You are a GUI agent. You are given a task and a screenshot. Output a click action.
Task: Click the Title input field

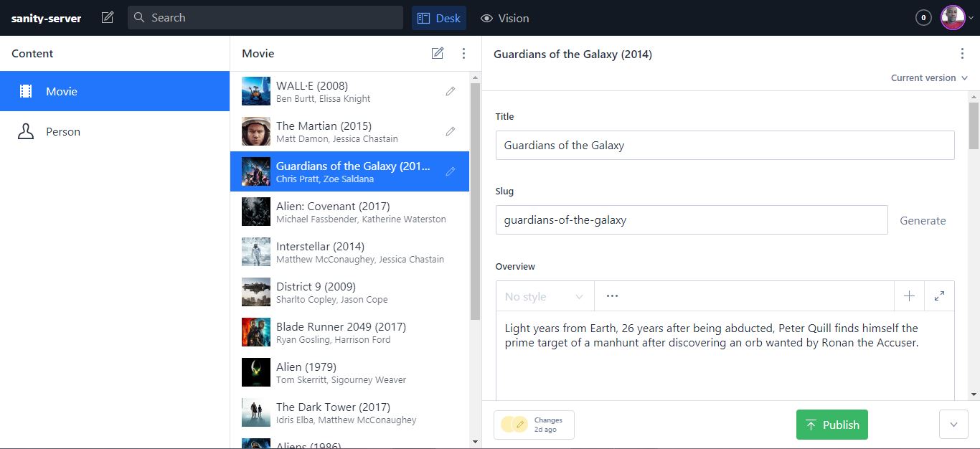(x=725, y=145)
